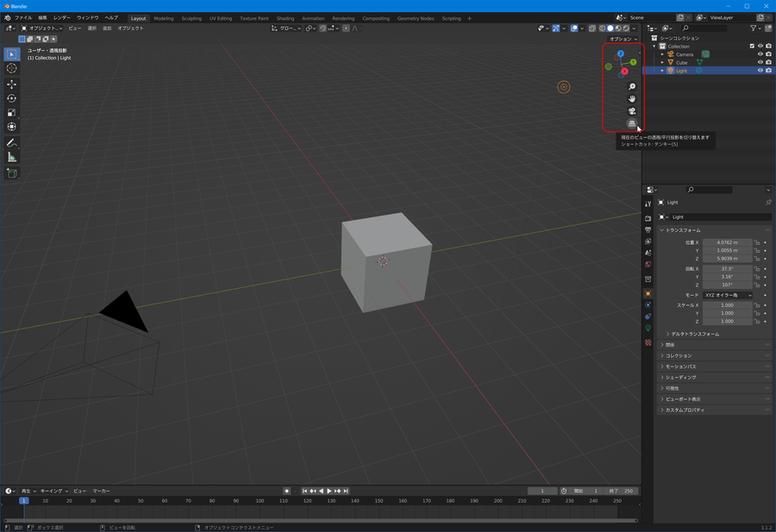
Task: Select the Move tool in the left toolbar
Action: point(12,84)
